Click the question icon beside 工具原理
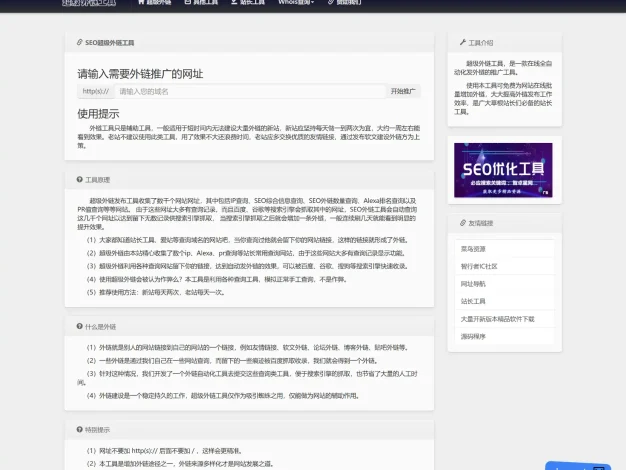626x470 pixels. point(79,180)
